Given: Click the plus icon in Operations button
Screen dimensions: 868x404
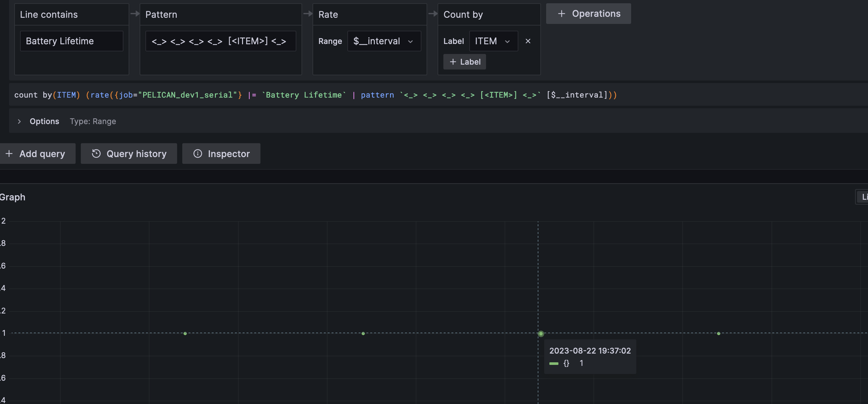Looking at the screenshot, I should click(x=561, y=14).
